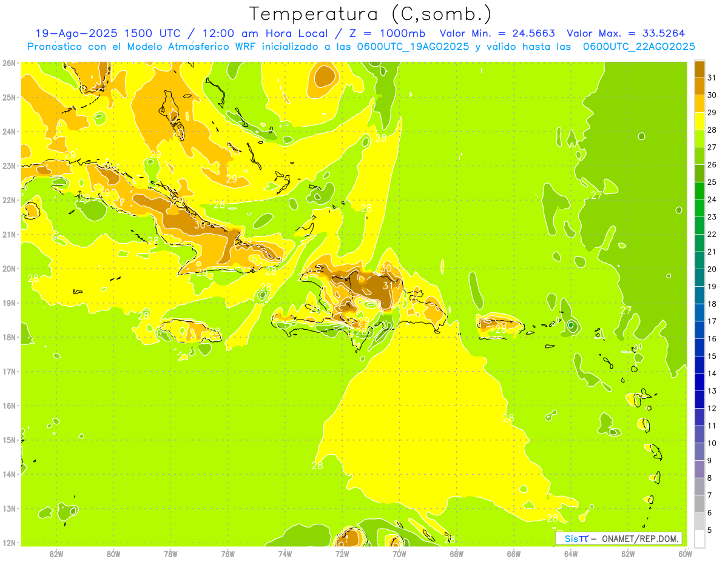Click the title "Temperatura (C,somb.)"

tap(370, 14)
